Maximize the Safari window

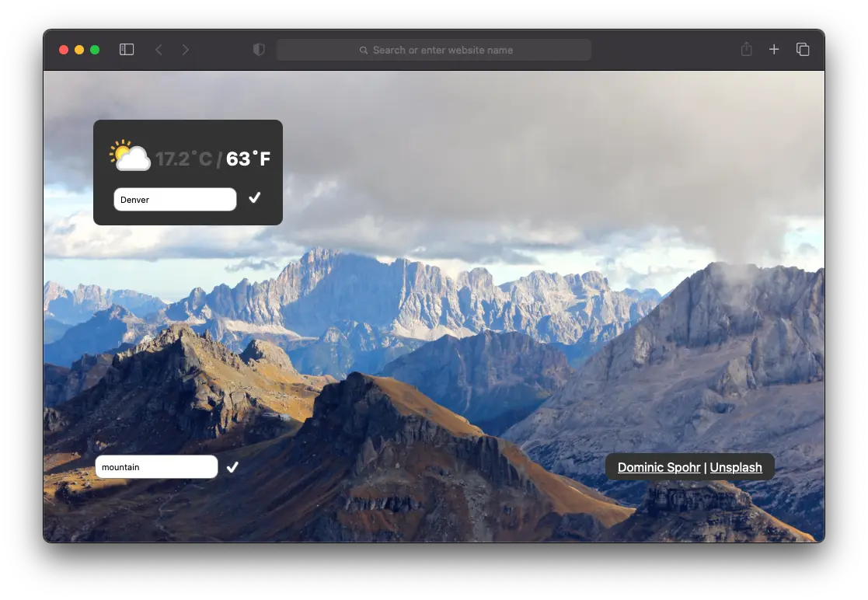pos(95,50)
